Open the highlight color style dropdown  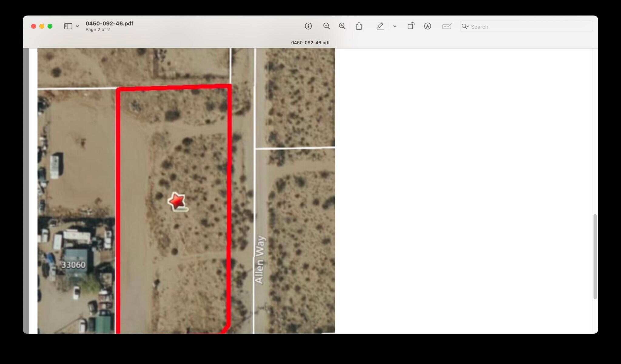coord(394,26)
